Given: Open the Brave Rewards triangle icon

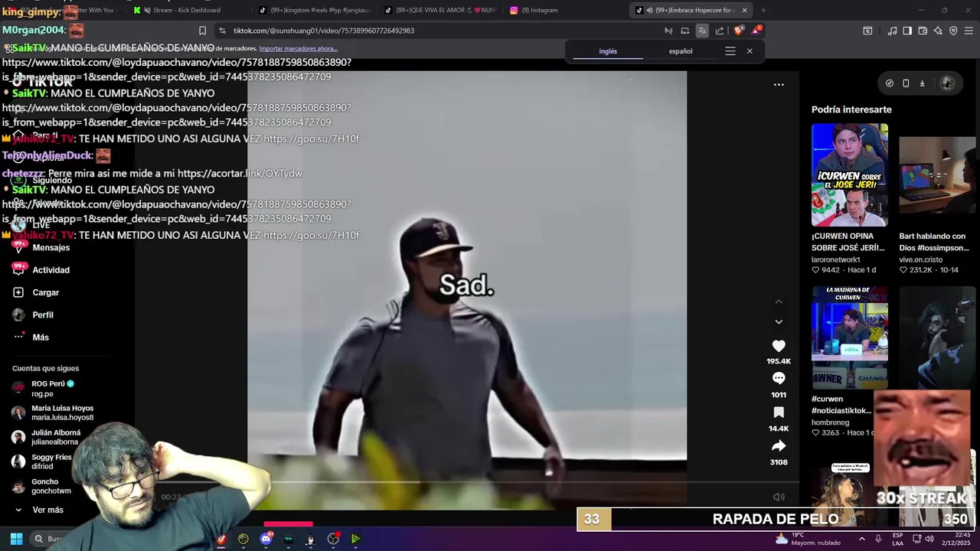Looking at the screenshot, I should (756, 31).
